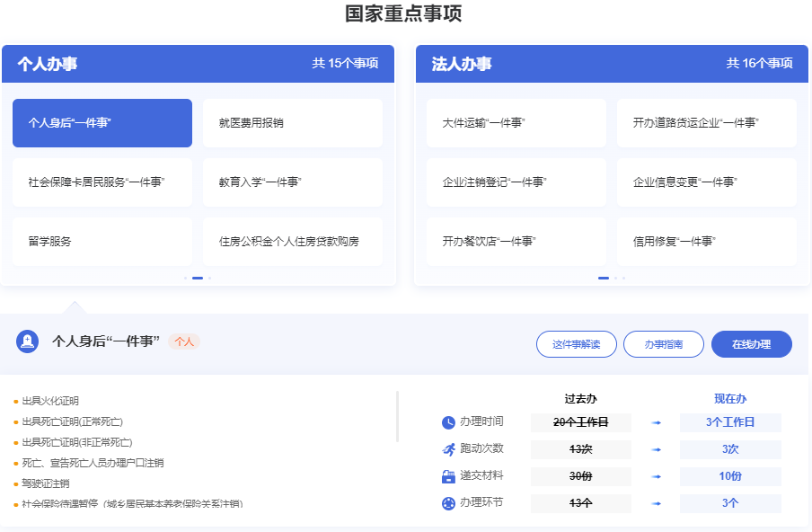Open the 办事指南 guide button
The width and height of the screenshot is (812, 532).
664,344
